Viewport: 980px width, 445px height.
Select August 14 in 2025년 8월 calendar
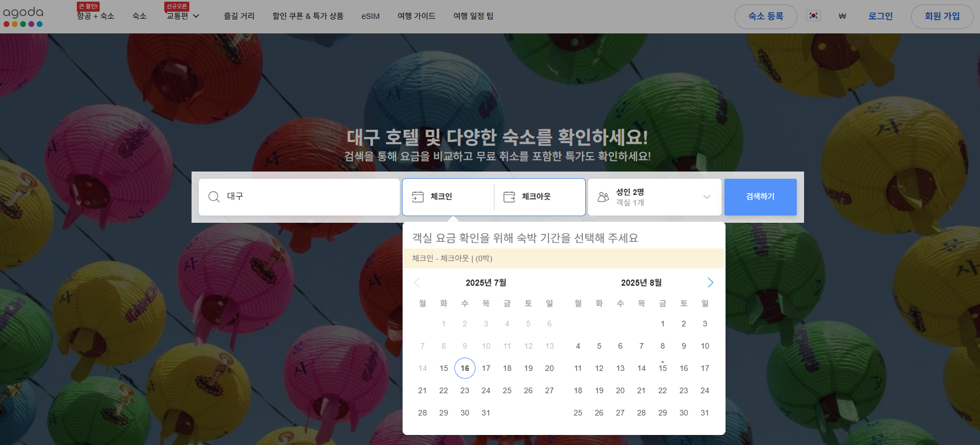[x=641, y=368]
